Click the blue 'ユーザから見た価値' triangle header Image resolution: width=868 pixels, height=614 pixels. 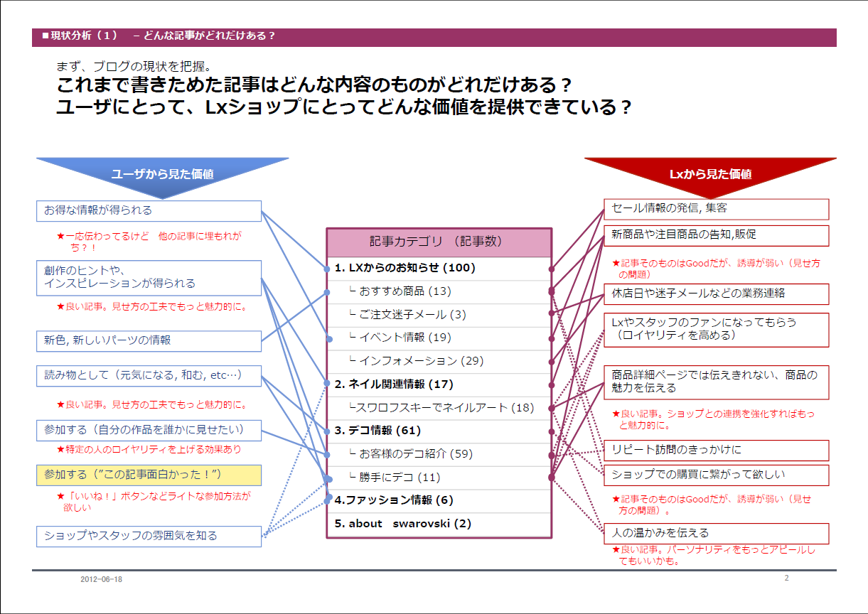[162, 174]
